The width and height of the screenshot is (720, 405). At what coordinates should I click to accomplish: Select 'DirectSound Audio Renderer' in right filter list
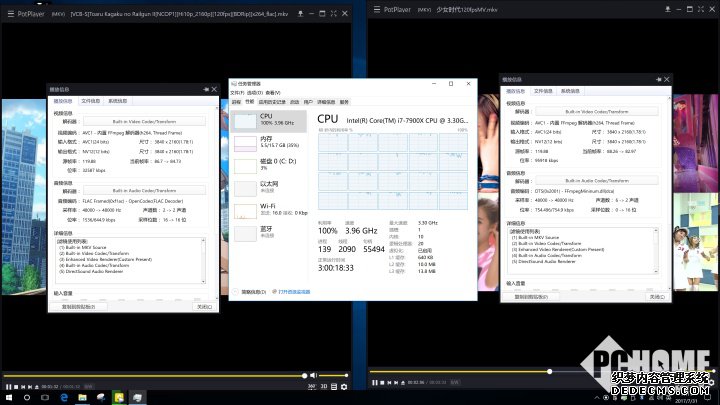(x=543, y=261)
